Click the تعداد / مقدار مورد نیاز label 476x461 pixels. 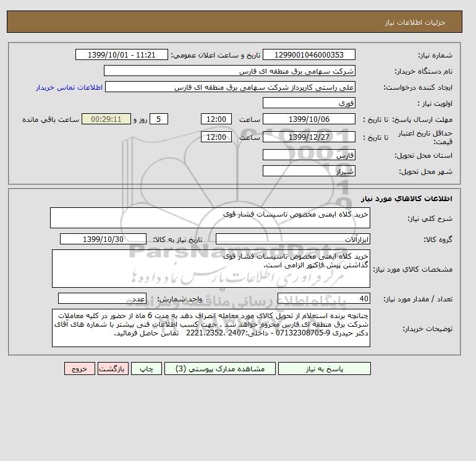coord(418,299)
